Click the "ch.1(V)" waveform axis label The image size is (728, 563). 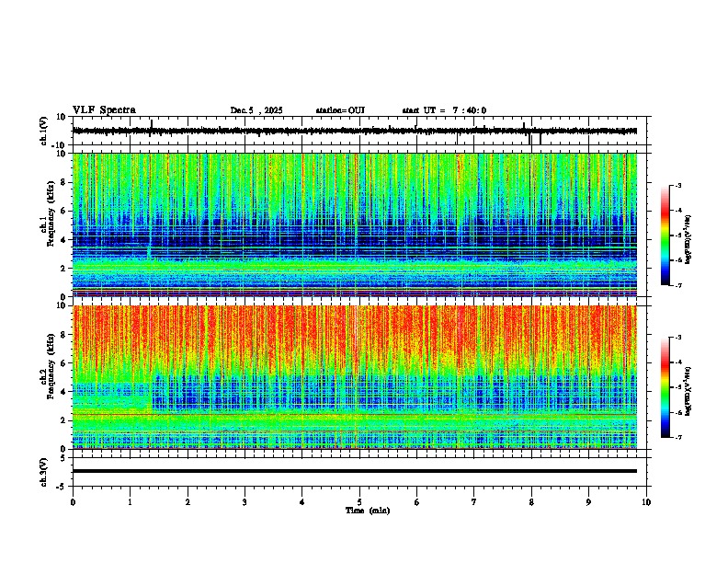(x=44, y=131)
